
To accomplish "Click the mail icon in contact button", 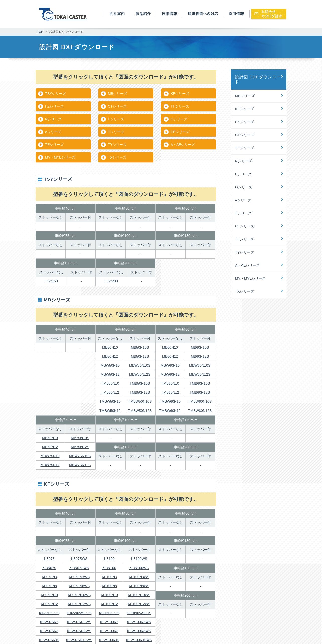I will click(x=256, y=14).
